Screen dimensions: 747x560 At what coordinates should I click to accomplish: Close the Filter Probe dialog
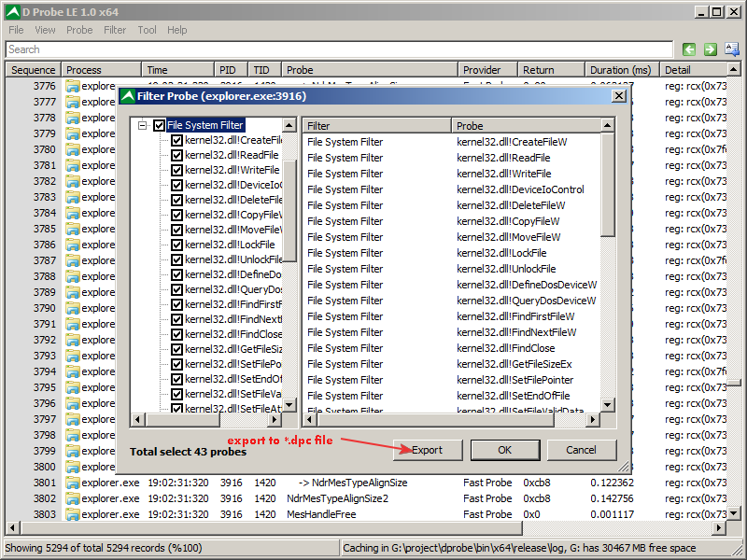[x=618, y=96]
